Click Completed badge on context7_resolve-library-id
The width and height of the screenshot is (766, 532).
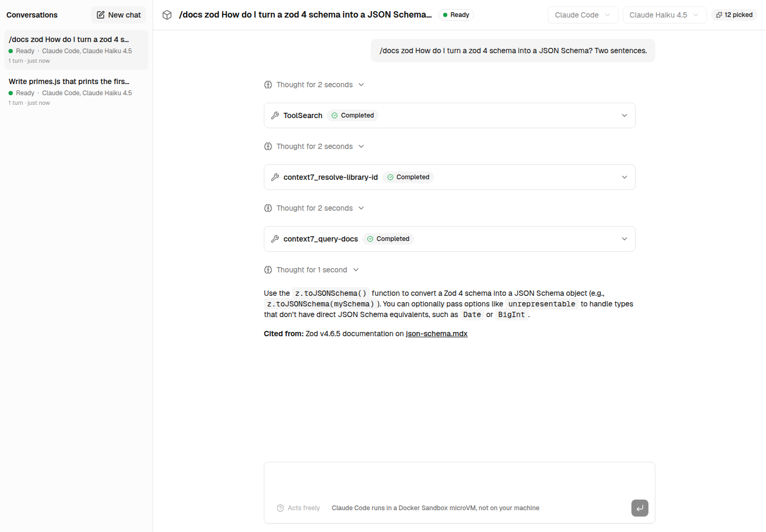[408, 177]
